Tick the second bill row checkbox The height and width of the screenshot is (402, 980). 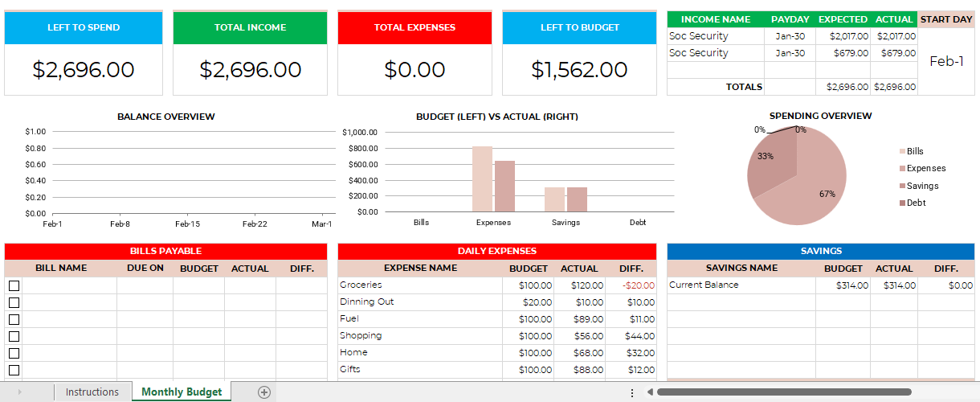(x=14, y=302)
